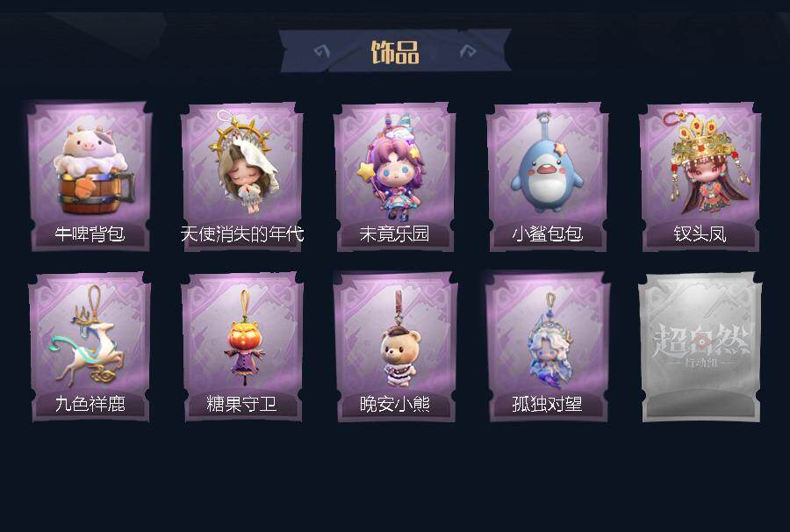Select the 天使消失的年代 angel doll accessory

242,176
